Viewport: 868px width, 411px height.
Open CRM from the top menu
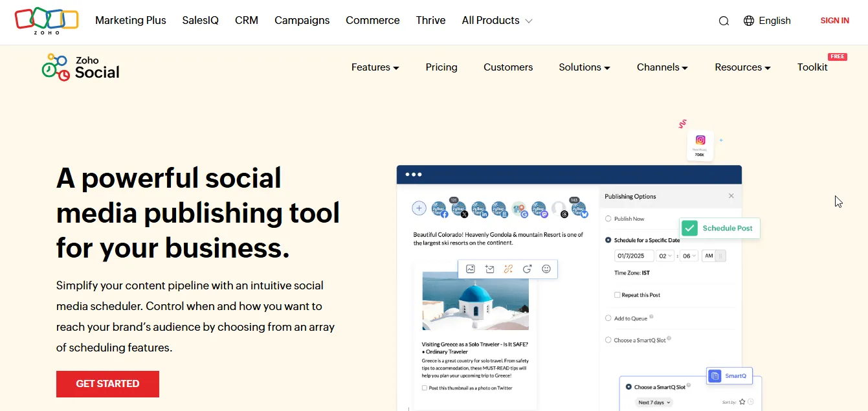[247, 21]
